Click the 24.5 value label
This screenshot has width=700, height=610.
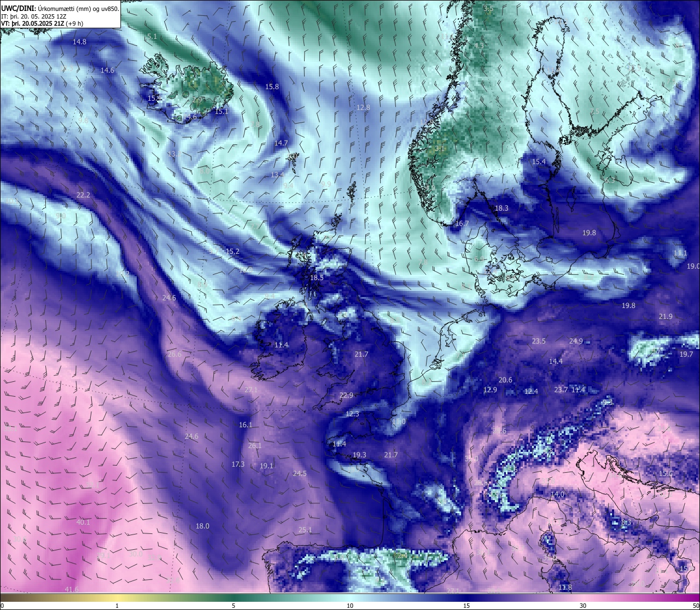pyautogui.click(x=300, y=473)
